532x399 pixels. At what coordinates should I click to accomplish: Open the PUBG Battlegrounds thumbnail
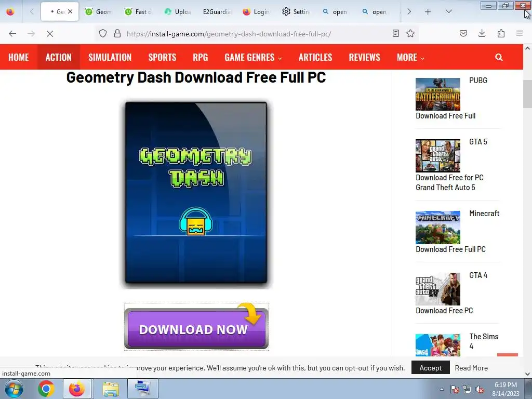click(438, 94)
